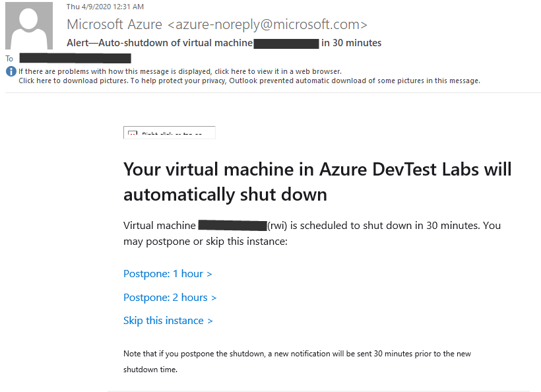Click the blocked image placeholder with the red X
This screenshot has width=541, height=392.
coord(170,133)
